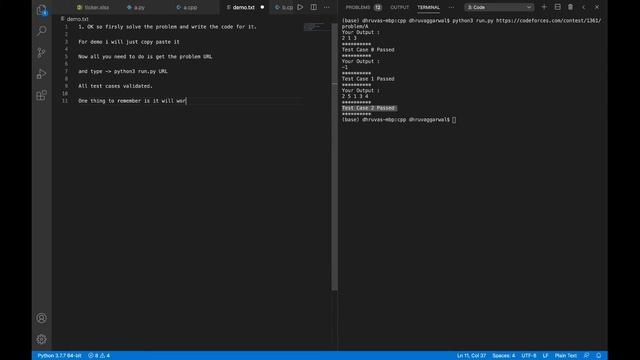Split the terminal panel
This screenshot has height=360, width=640.
pyautogui.click(x=558, y=7)
